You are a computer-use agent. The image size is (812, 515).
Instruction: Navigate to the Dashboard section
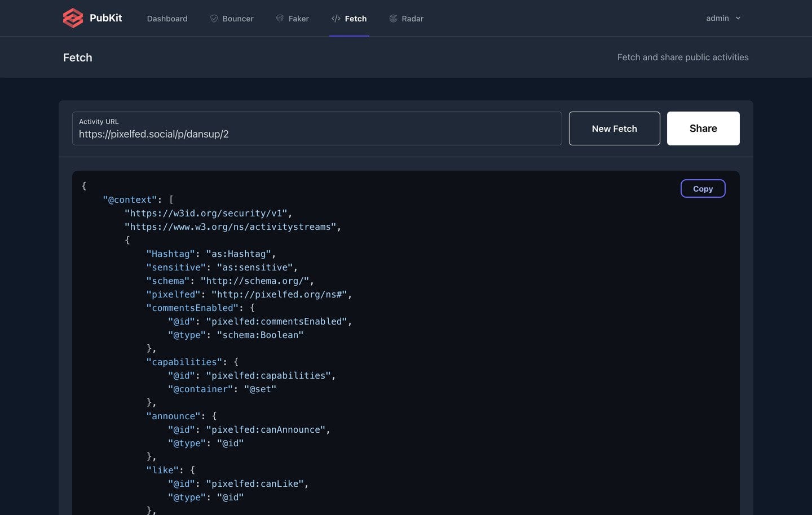coord(167,19)
